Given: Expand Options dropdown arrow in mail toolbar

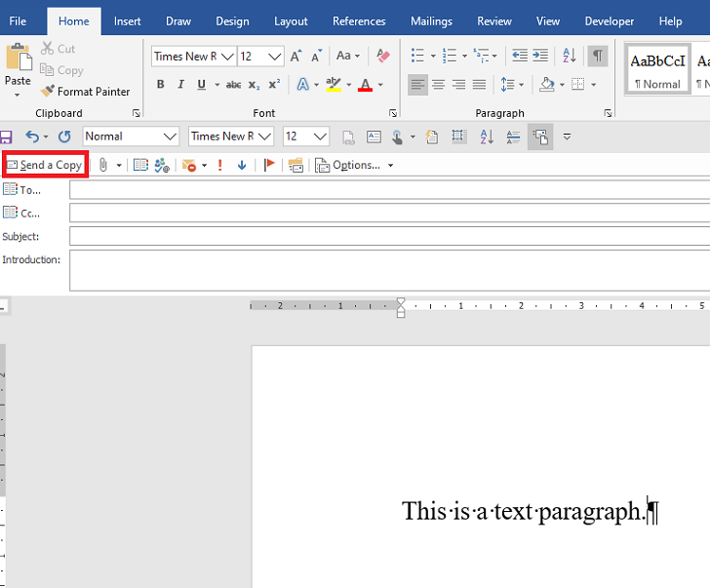Looking at the screenshot, I should coord(390,166).
